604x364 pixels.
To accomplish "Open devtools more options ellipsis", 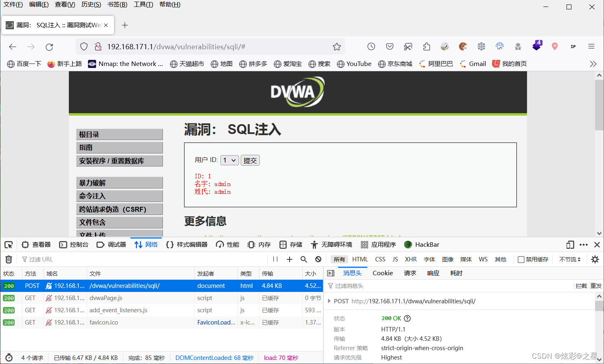I will (x=584, y=245).
